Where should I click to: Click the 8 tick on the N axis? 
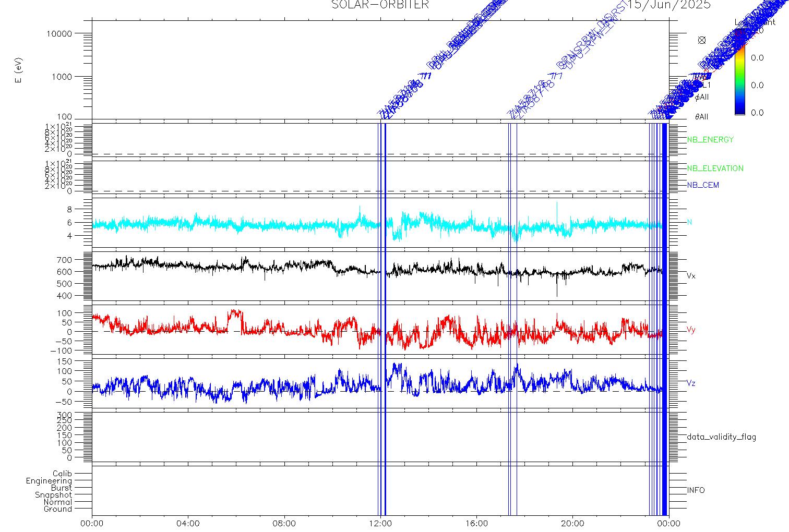[x=69, y=209]
